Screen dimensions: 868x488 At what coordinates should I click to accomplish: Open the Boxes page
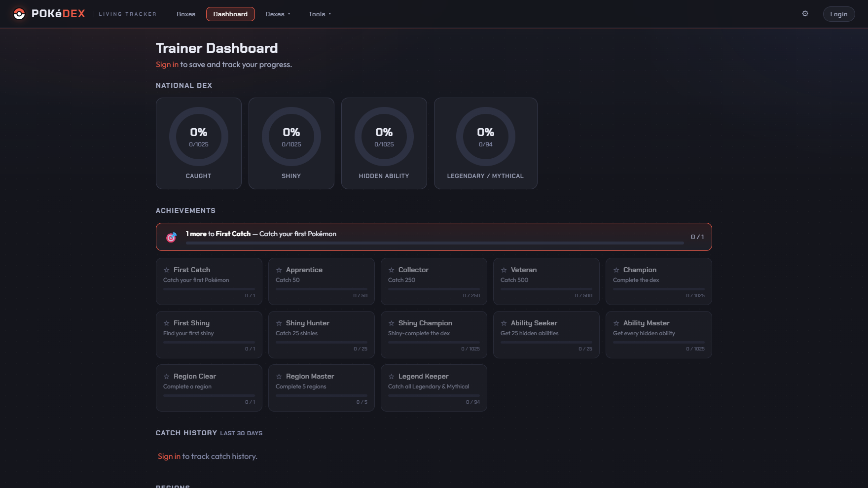click(x=186, y=14)
